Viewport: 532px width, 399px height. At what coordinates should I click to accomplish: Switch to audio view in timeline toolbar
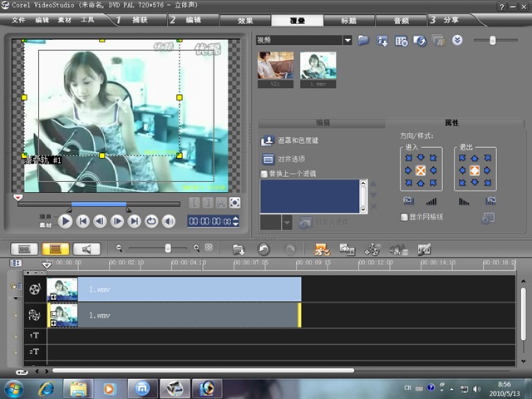86,249
